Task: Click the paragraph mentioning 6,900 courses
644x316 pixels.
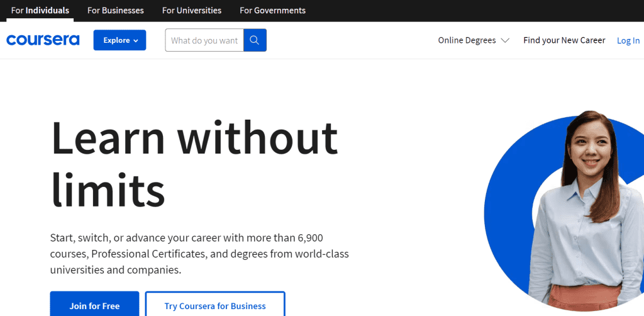Action: (199, 254)
